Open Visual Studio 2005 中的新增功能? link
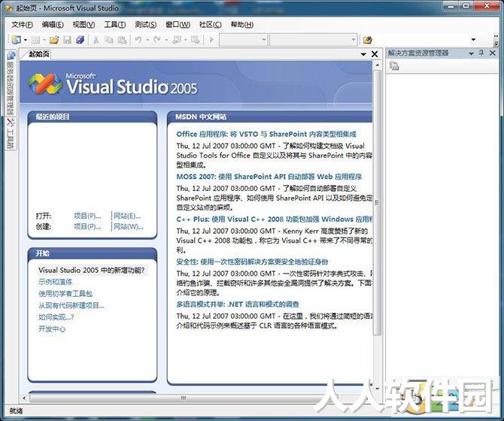504x421 pixels. tap(92, 271)
